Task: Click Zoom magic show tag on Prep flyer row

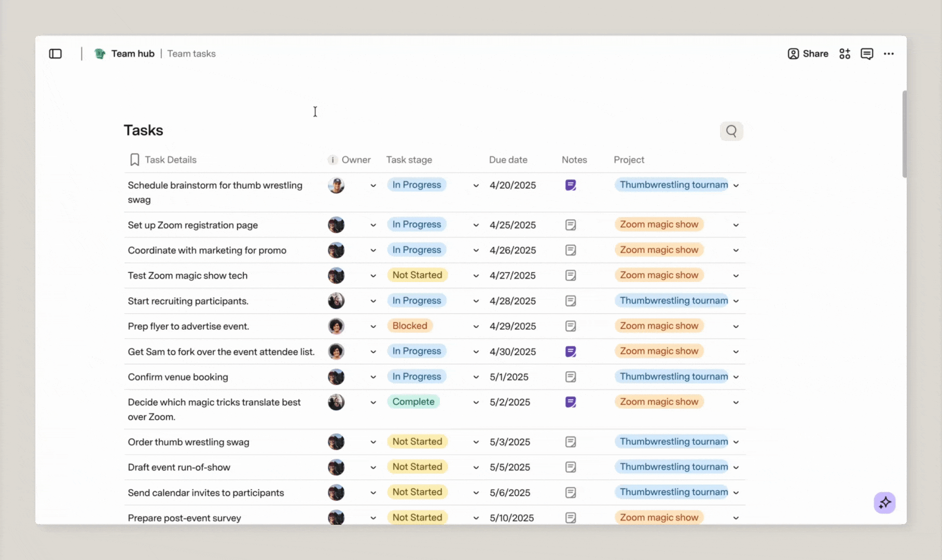Action: coord(659,326)
